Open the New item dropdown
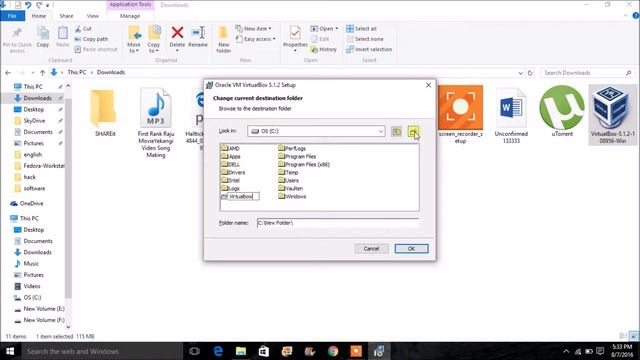The image size is (640, 360). (253, 29)
